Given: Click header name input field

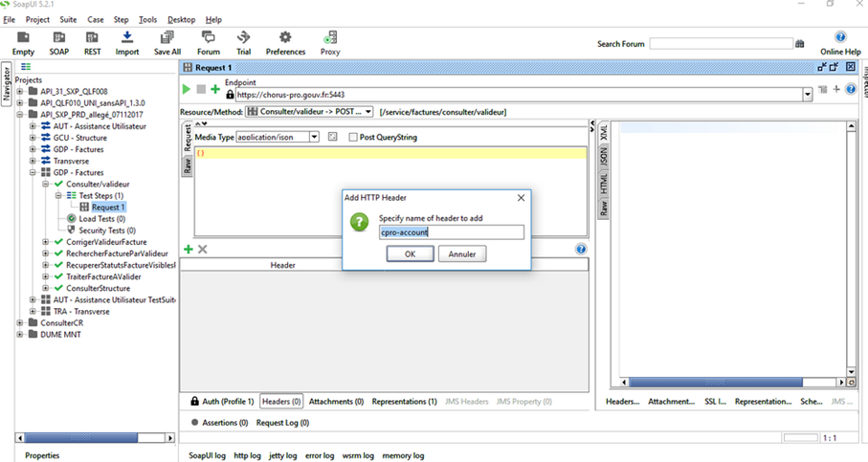Looking at the screenshot, I should click(x=451, y=232).
